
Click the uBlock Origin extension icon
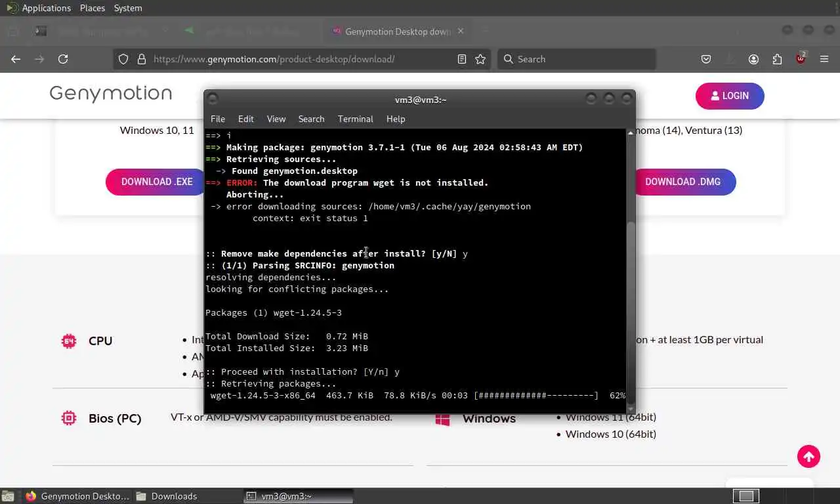pos(801,58)
